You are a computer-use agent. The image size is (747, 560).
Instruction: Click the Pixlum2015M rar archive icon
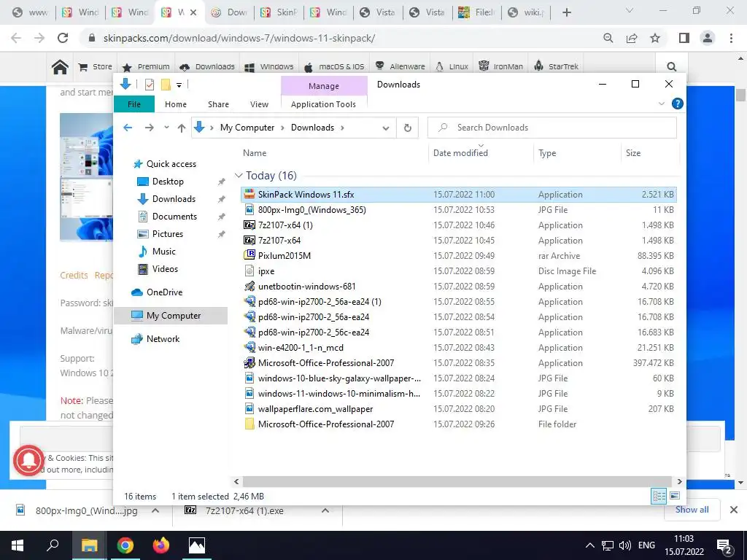(249, 255)
